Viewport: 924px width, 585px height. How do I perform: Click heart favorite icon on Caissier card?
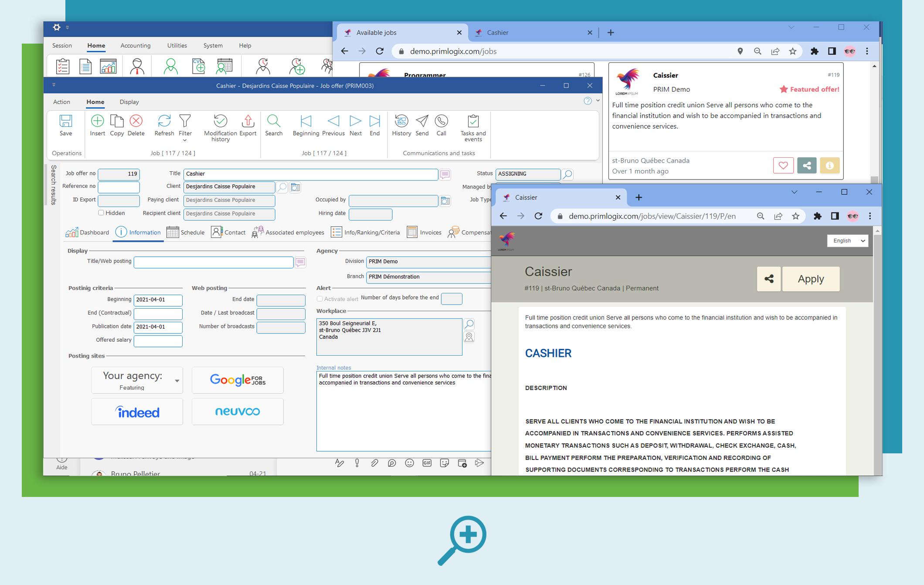click(783, 166)
